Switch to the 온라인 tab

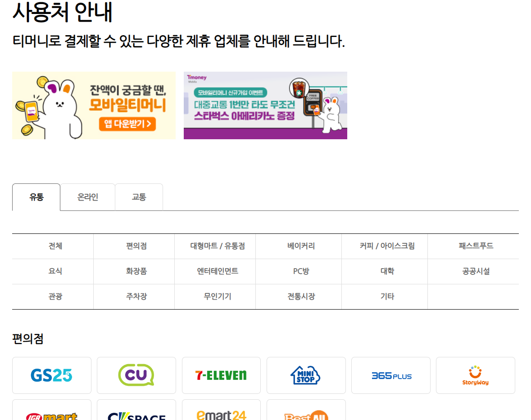(x=88, y=197)
